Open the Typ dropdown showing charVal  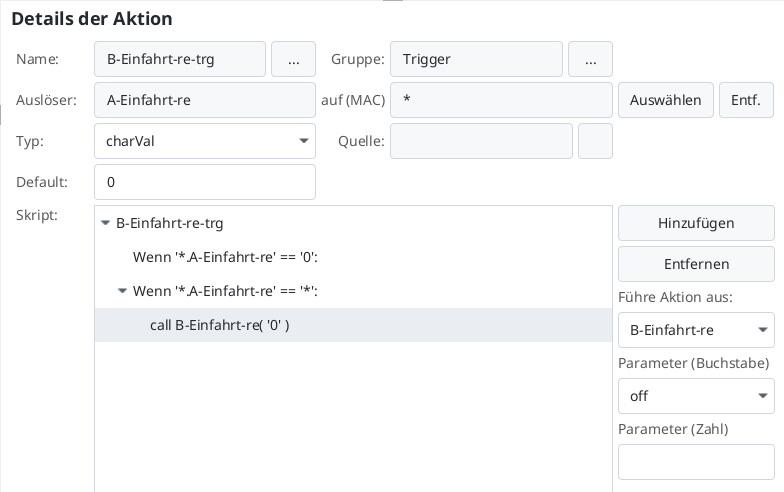[205, 141]
